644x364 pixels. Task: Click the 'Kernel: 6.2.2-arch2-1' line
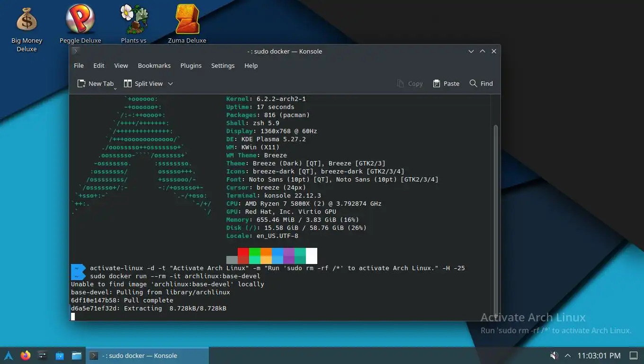tap(266, 99)
